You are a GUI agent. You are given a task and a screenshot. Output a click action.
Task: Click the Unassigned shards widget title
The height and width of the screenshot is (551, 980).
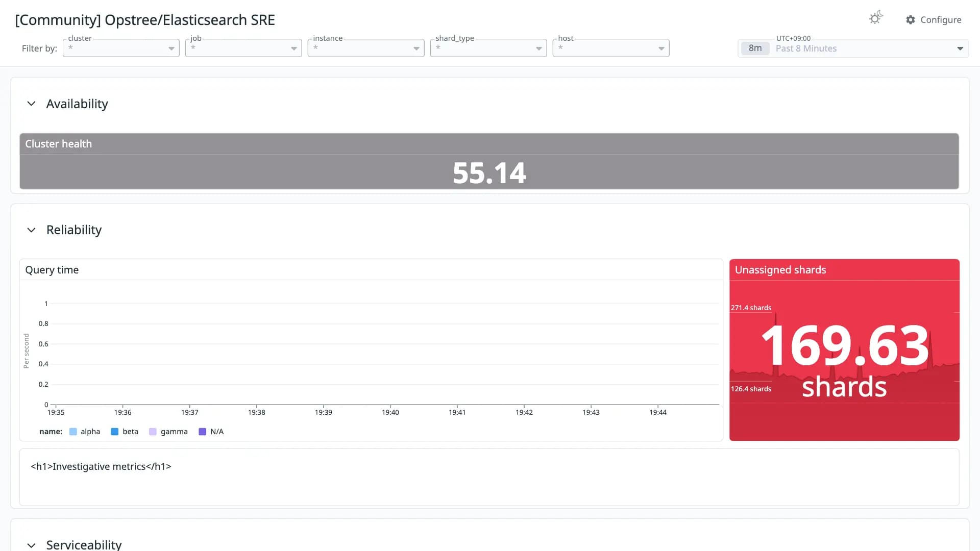pos(780,270)
